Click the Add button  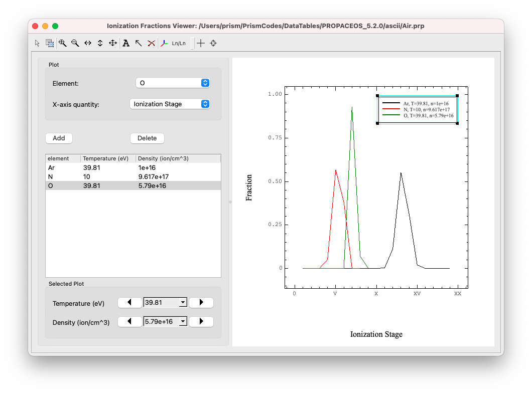click(59, 138)
